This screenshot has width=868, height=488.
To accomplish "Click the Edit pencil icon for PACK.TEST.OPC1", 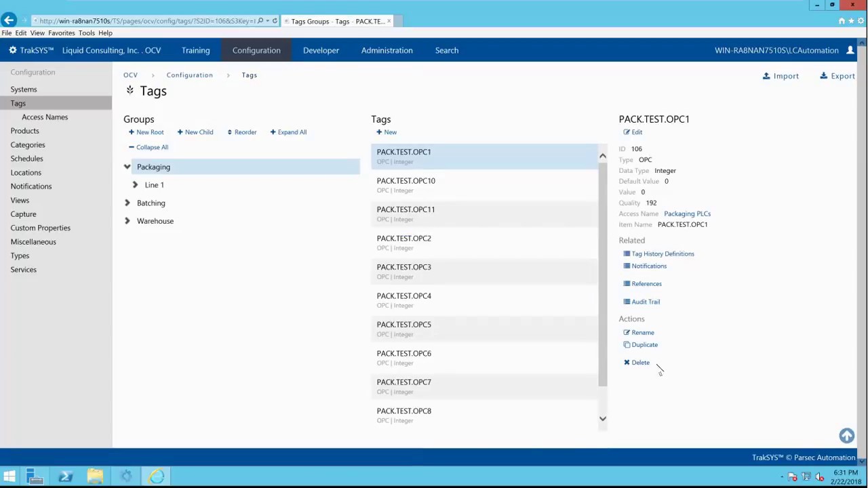I will coord(627,132).
